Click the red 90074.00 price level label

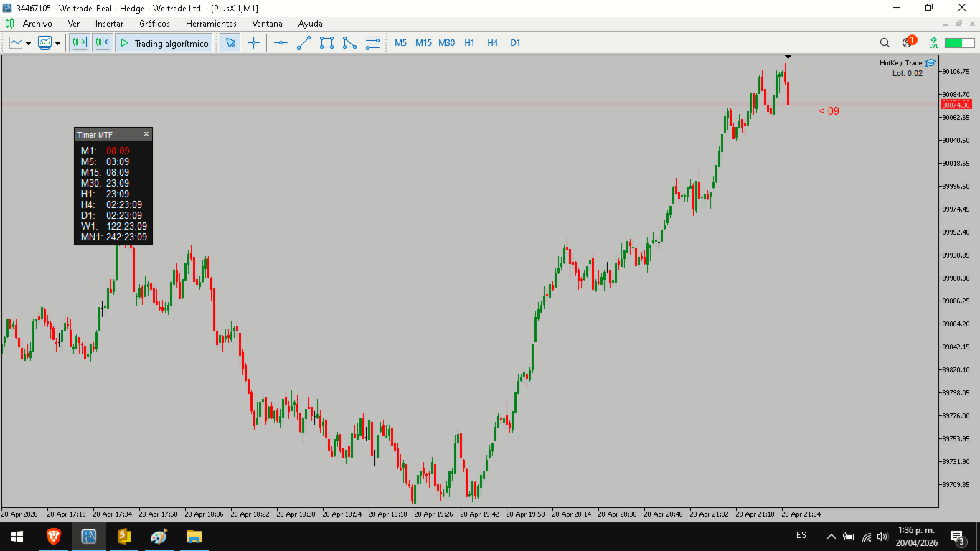click(x=956, y=105)
